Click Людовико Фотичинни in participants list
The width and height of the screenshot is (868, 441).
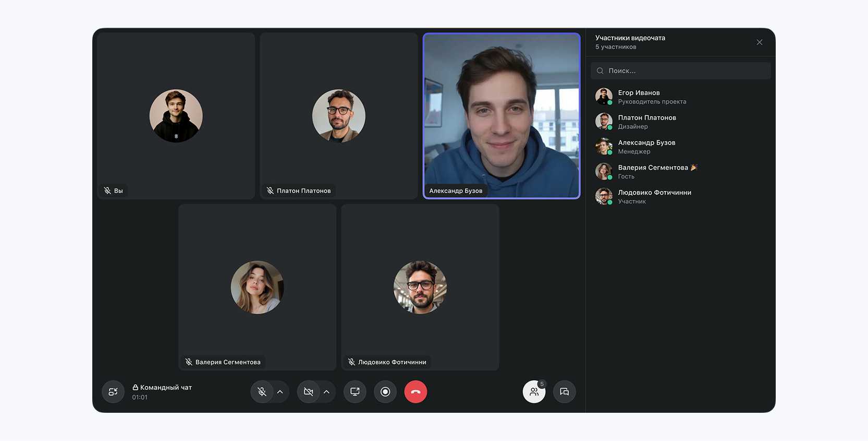coord(654,197)
